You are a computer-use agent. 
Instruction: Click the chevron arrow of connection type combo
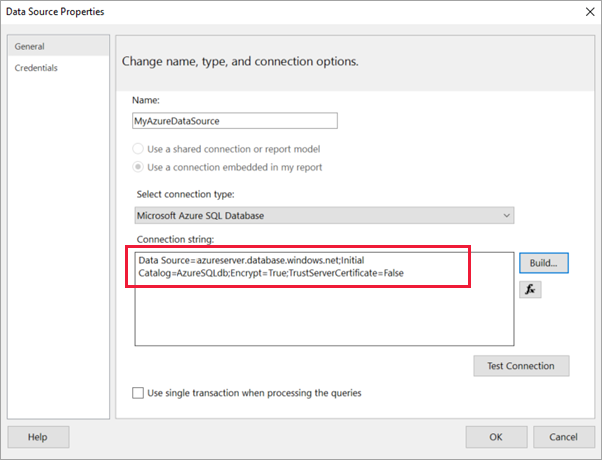pos(506,215)
